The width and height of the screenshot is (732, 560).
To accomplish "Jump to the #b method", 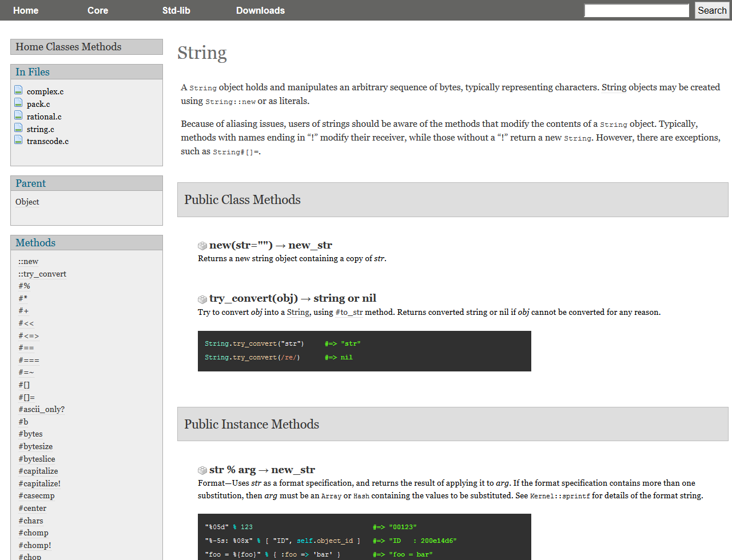I will coord(23,422).
